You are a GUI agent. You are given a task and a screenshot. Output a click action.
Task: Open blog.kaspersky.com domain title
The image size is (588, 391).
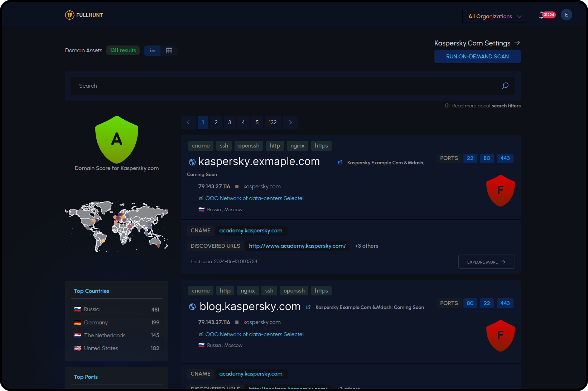click(250, 306)
